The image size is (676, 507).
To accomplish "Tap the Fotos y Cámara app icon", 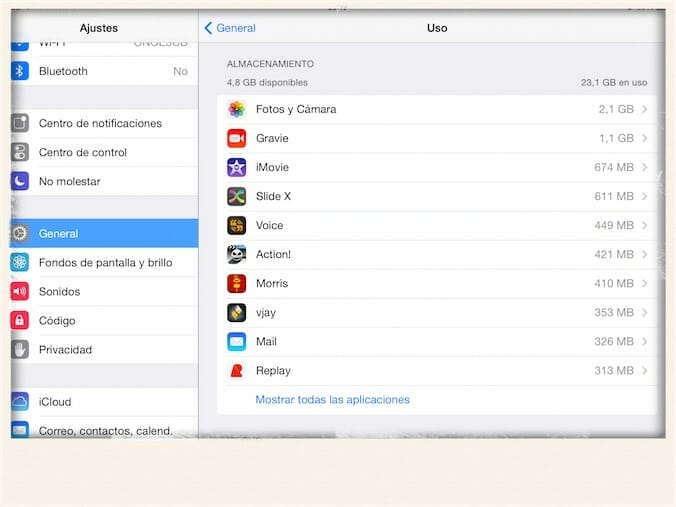I will 237,109.
